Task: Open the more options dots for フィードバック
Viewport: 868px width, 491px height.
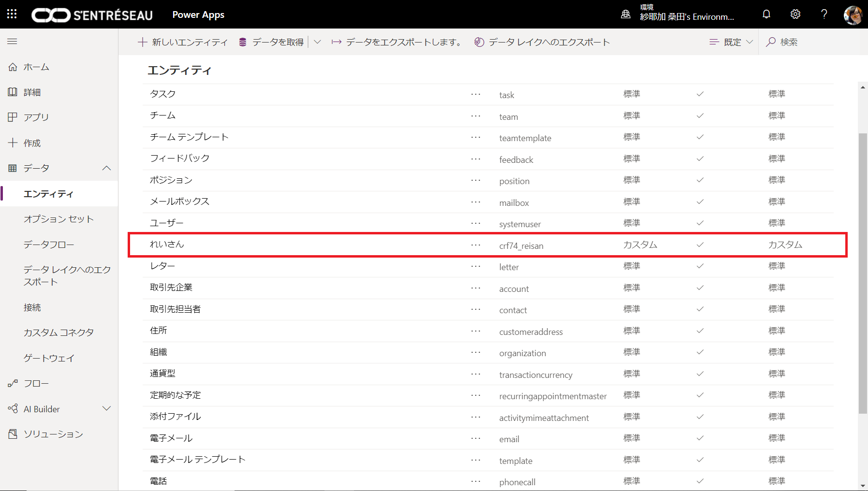Action: pyautogui.click(x=476, y=159)
